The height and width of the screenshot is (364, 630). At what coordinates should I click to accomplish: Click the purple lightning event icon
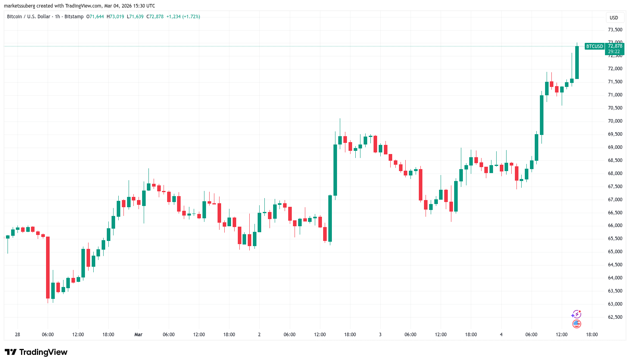point(576,314)
